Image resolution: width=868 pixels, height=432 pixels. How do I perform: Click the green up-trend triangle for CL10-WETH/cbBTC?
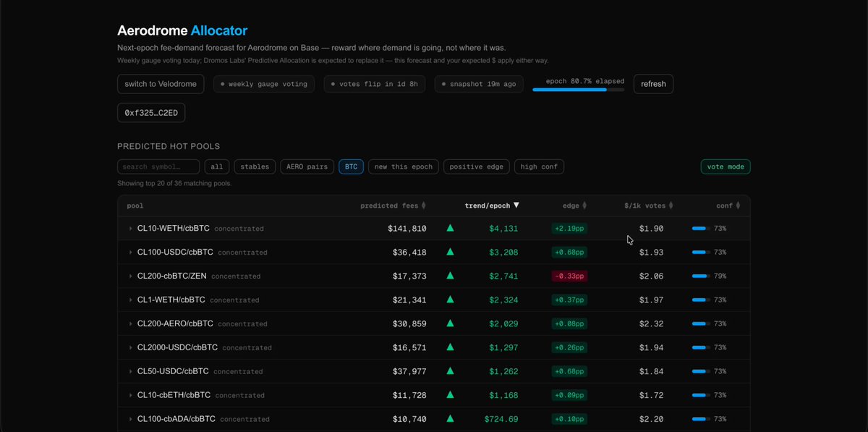(x=450, y=229)
